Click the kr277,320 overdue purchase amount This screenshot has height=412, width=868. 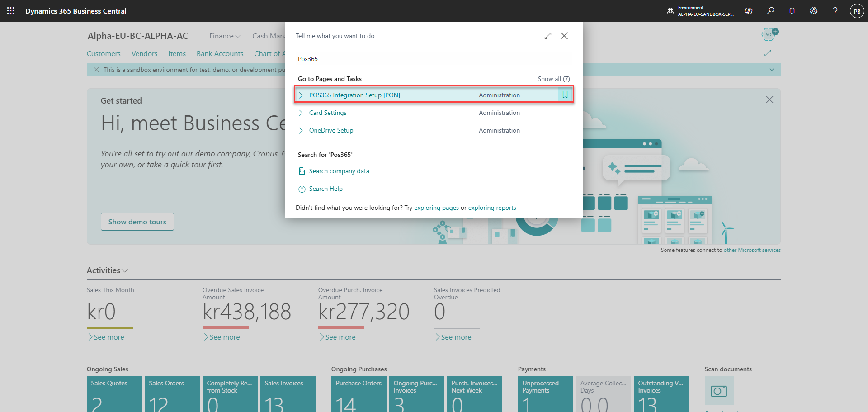[x=364, y=312]
